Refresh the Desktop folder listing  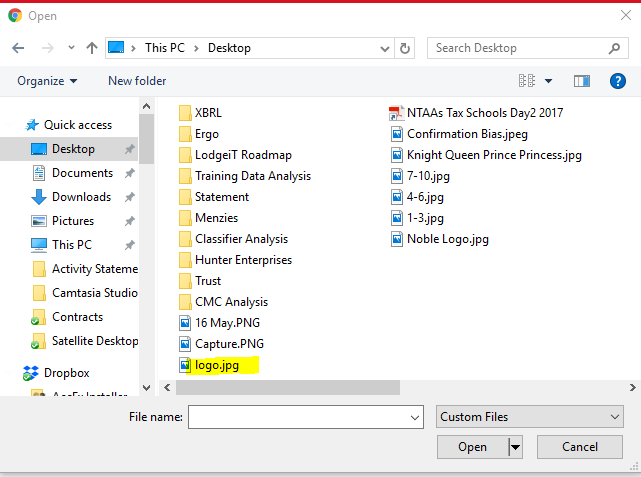point(405,48)
